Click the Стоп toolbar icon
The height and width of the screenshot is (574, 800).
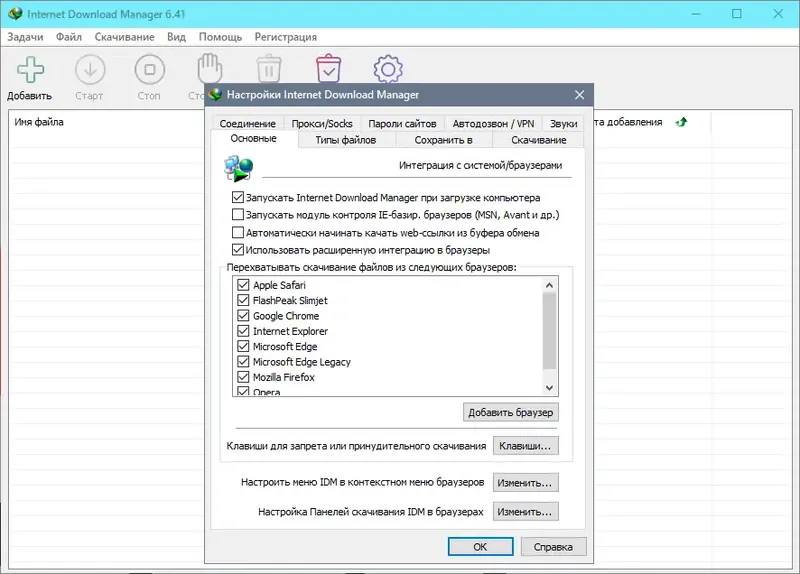pos(149,69)
